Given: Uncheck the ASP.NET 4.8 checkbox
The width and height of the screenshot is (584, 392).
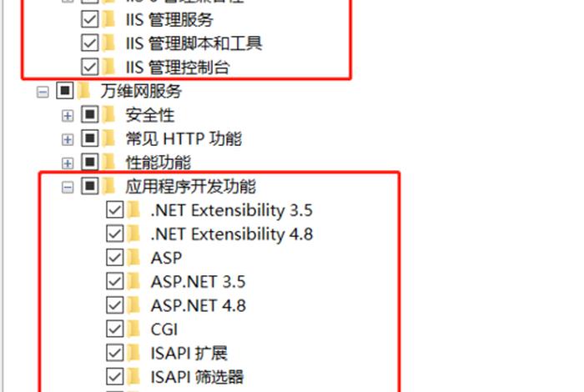Looking at the screenshot, I should click(x=115, y=305).
